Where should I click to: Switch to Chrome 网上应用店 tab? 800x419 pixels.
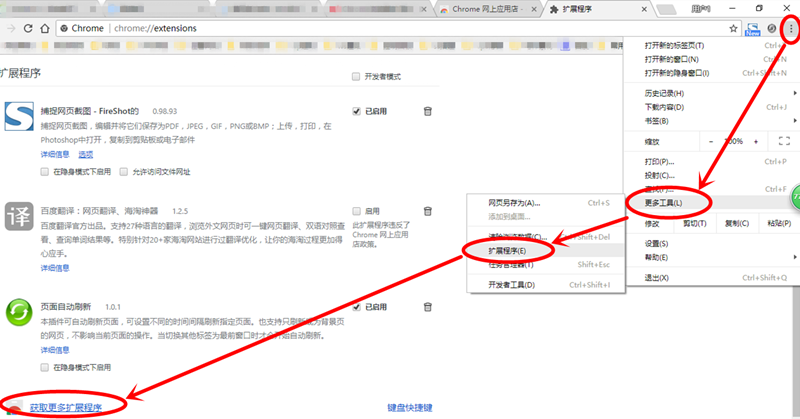pyautogui.click(x=486, y=9)
